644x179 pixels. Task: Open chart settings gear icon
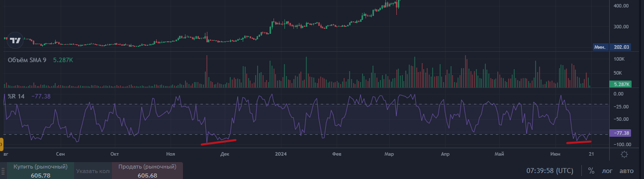click(624, 154)
